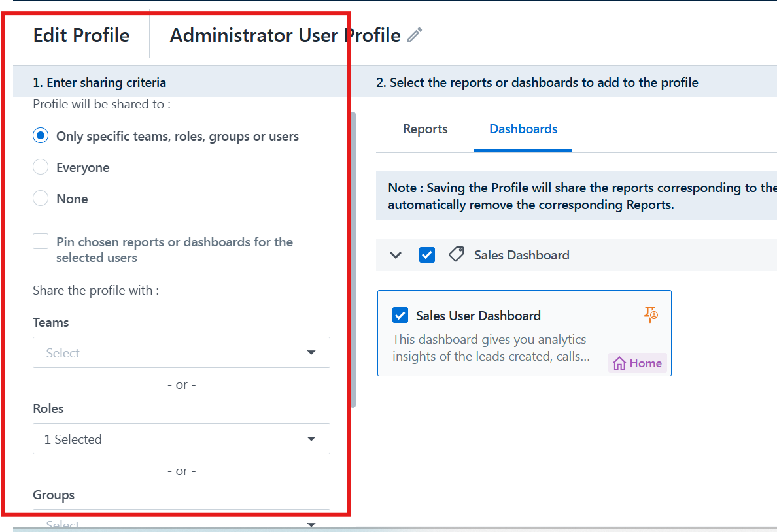The image size is (777, 532).
Task: Enable pin chosen reports or dashboards checkbox
Action: point(41,242)
